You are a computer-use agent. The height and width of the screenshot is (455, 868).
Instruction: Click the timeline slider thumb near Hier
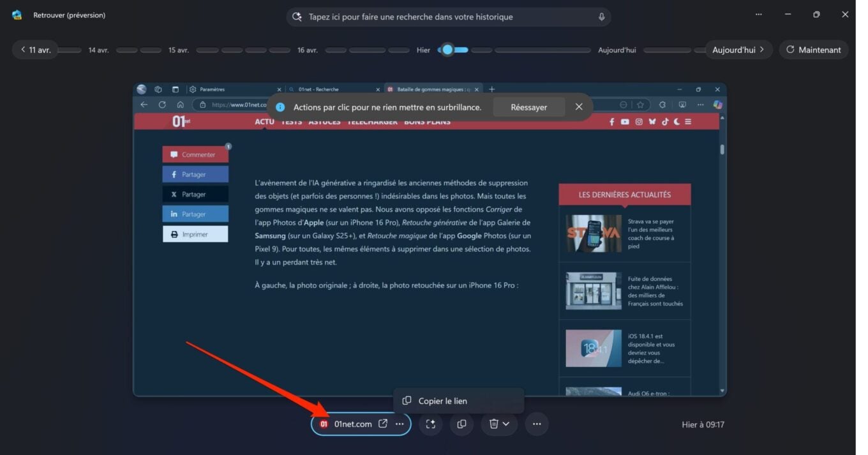tap(447, 50)
